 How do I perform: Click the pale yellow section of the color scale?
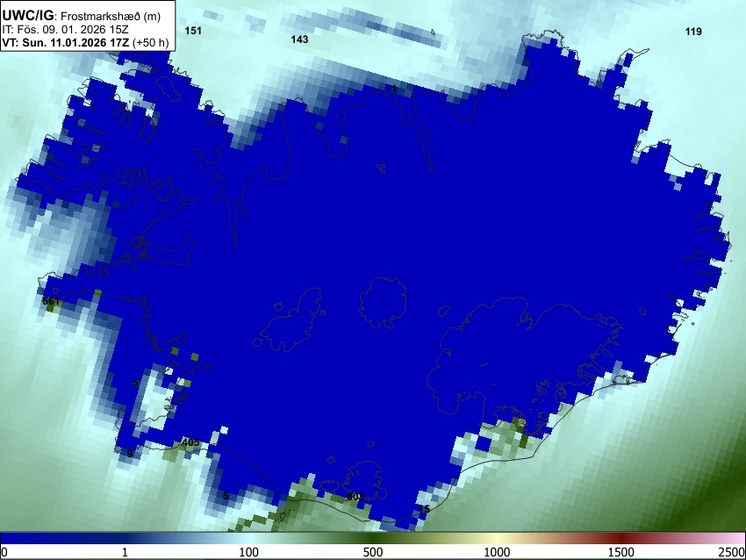pos(496,538)
